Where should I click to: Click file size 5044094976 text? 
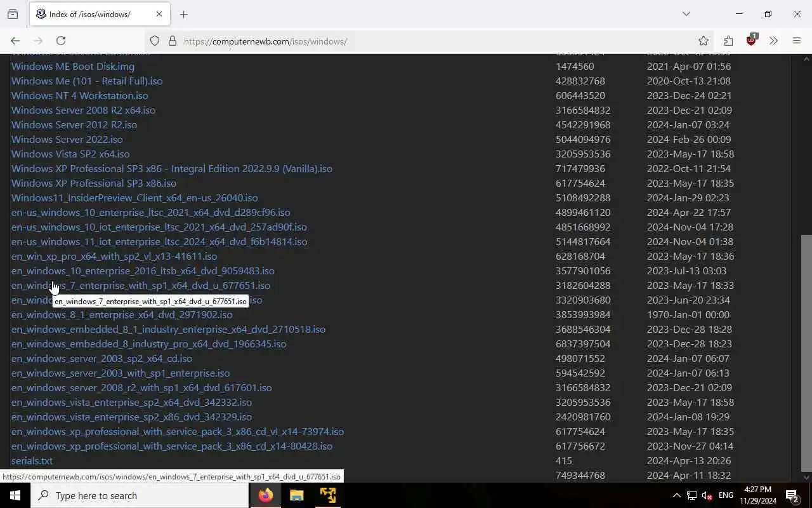pos(583,139)
